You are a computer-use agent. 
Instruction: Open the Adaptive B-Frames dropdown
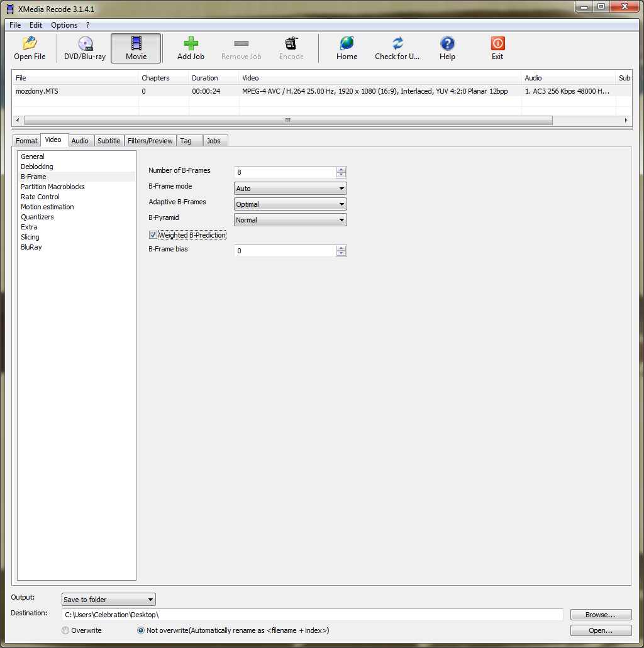tap(291, 204)
